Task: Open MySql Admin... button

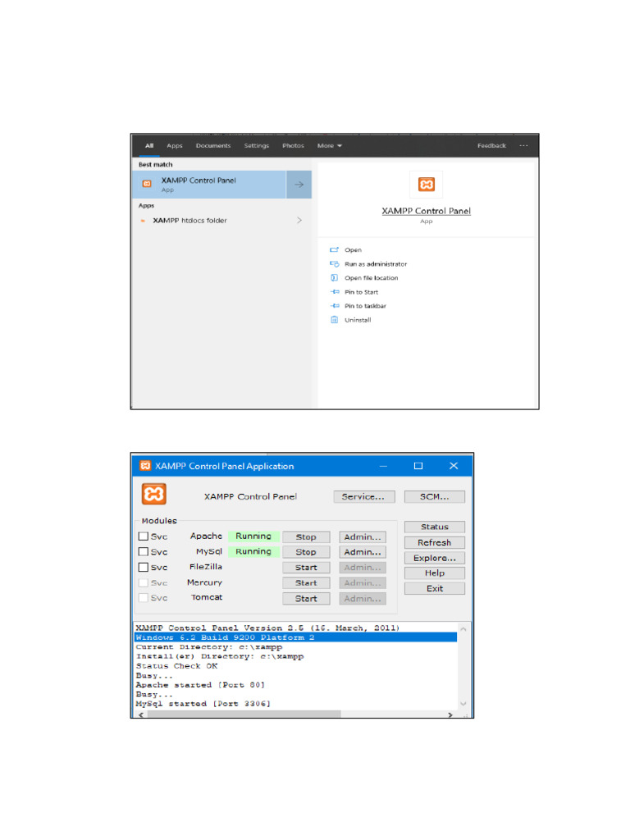Action: click(363, 552)
